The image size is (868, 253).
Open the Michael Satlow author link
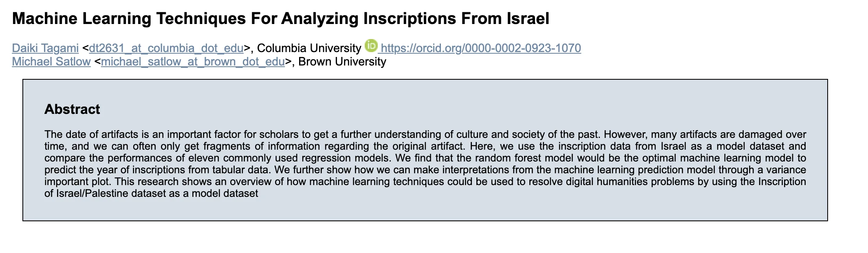(x=51, y=62)
